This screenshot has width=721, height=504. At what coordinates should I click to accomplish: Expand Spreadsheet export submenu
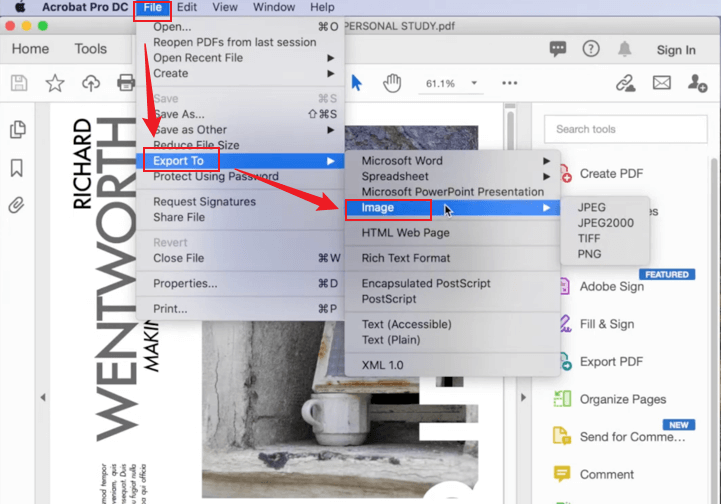tap(546, 177)
